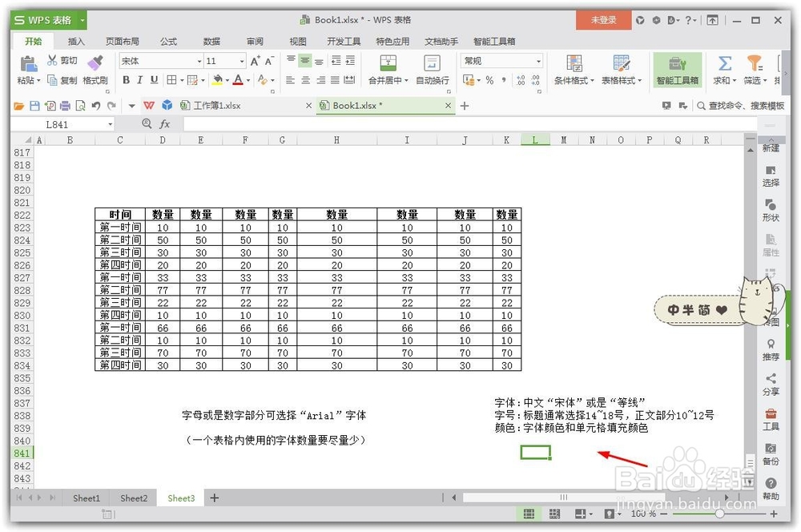
Task: Open the Insert (插入) ribbon tab
Action: pos(76,41)
